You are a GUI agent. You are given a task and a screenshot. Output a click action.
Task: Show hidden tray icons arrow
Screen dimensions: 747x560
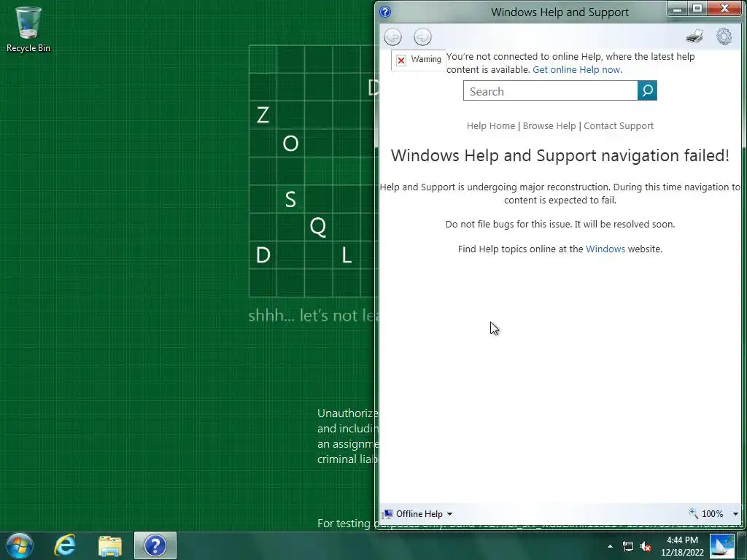(610, 546)
